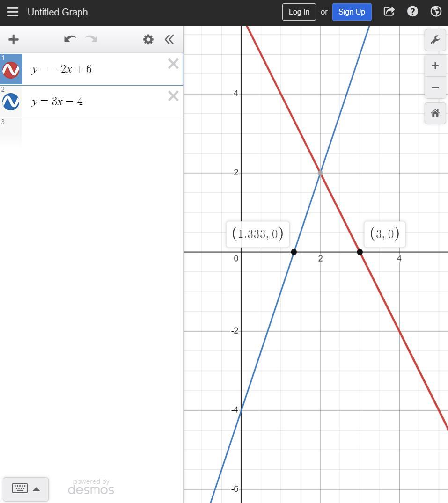Click the Log In button
The height and width of the screenshot is (503, 448).
pos(299,12)
